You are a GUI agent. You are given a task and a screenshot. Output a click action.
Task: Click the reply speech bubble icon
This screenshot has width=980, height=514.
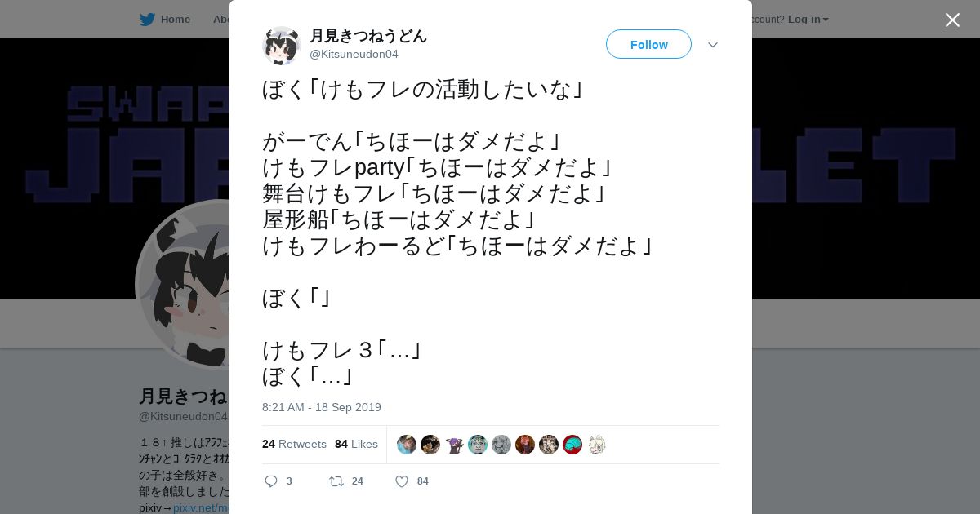[271, 481]
